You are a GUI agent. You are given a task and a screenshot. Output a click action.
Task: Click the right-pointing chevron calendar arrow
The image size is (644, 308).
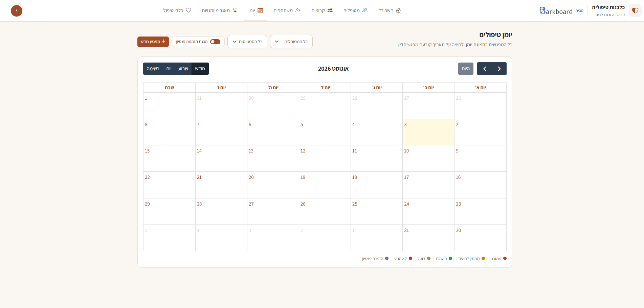click(x=499, y=69)
